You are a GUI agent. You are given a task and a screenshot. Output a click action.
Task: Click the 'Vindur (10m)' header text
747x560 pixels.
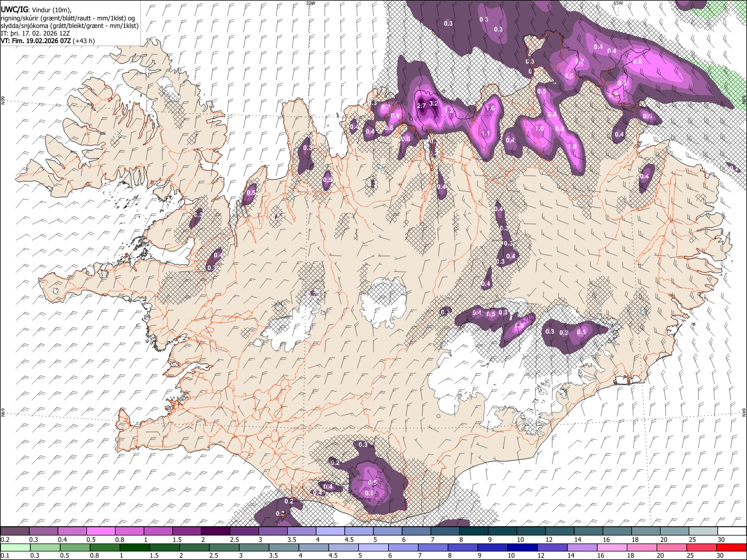[x=51, y=9]
